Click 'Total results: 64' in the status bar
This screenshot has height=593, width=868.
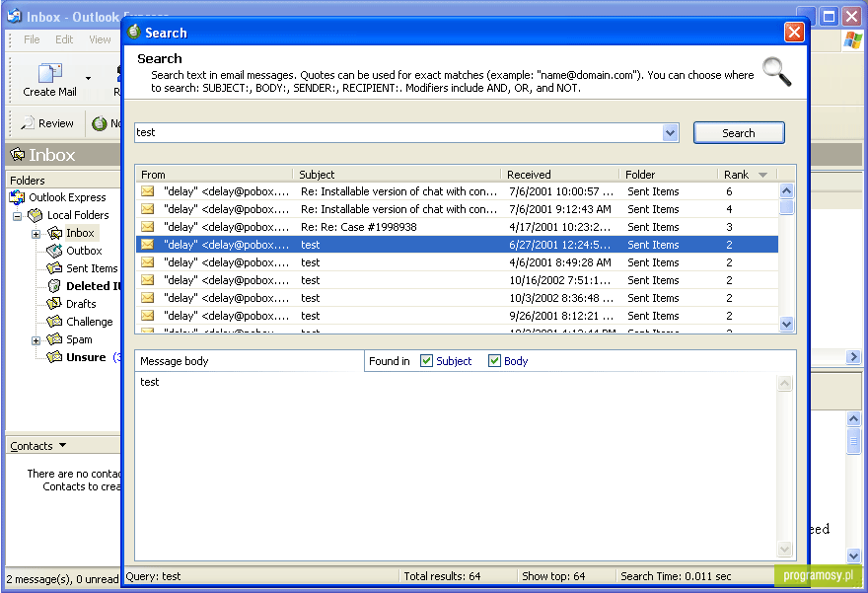(442, 576)
